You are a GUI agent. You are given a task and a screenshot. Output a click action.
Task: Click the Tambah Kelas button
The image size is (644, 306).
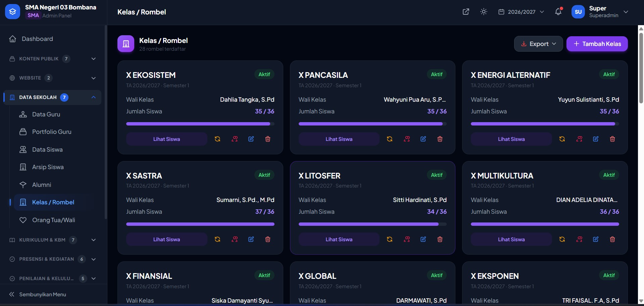[597, 44]
